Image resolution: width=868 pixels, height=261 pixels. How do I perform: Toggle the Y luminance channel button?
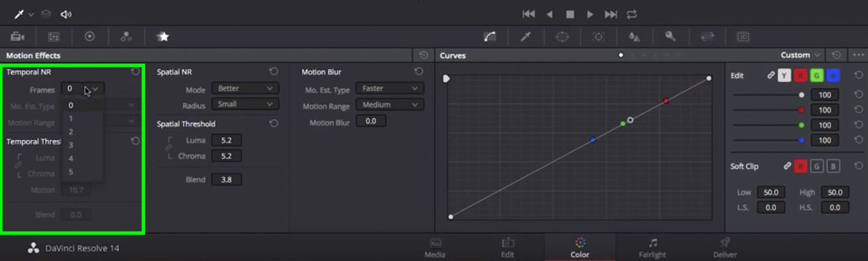point(784,76)
